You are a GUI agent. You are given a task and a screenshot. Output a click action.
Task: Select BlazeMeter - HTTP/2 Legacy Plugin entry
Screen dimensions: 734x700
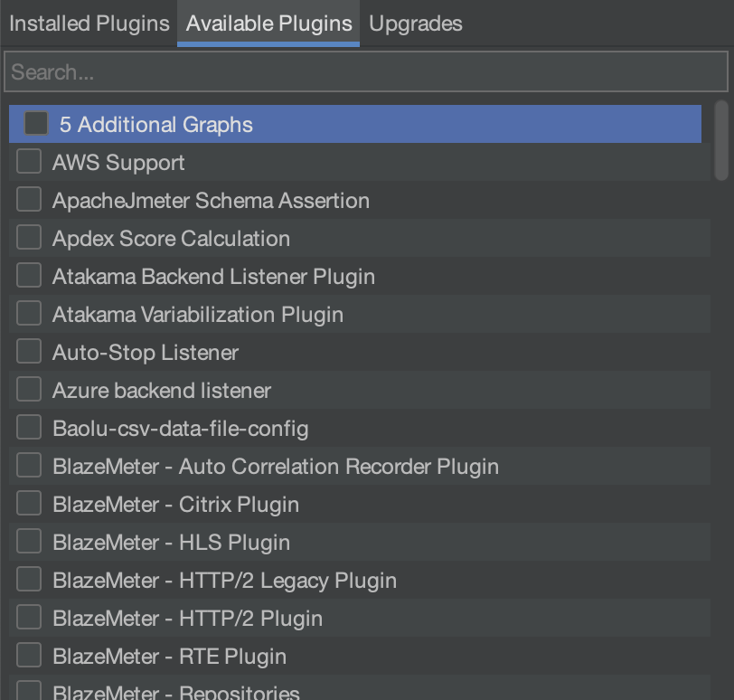pos(224,581)
